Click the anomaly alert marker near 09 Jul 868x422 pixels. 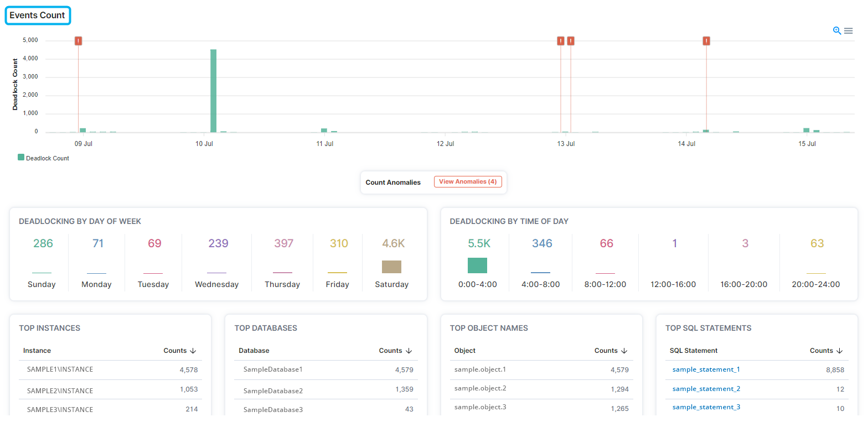[x=78, y=40]
